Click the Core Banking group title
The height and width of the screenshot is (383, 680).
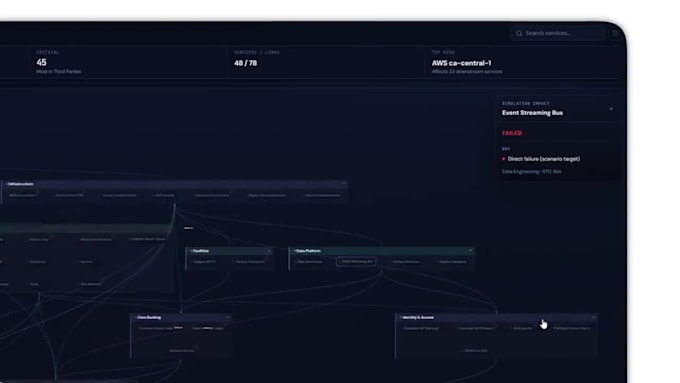point(149,318)
